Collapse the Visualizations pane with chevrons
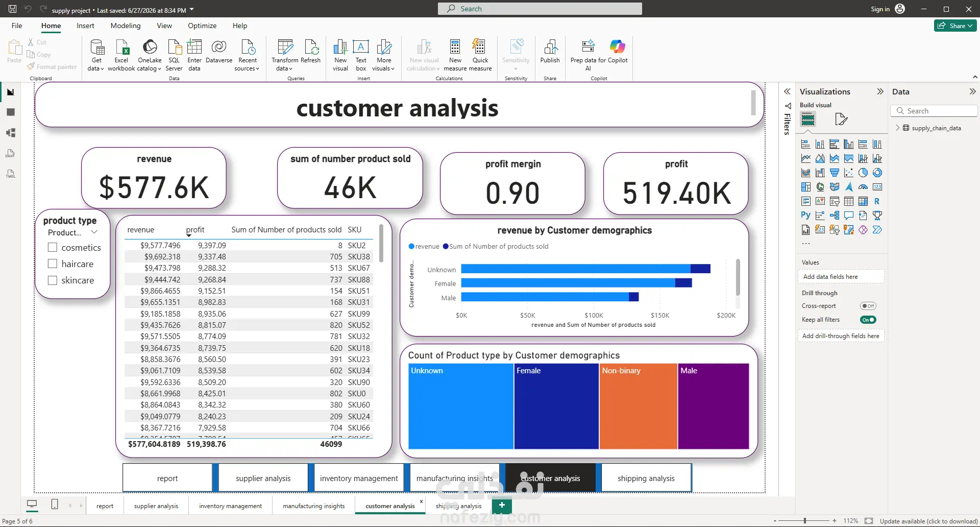 pyautogui.click(x=880, y=91)
